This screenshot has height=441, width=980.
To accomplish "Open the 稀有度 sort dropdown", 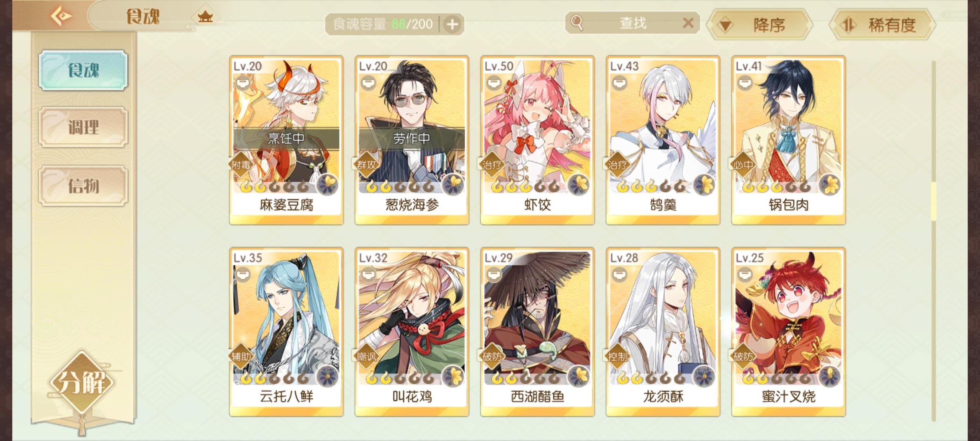I will pos(883,25).
